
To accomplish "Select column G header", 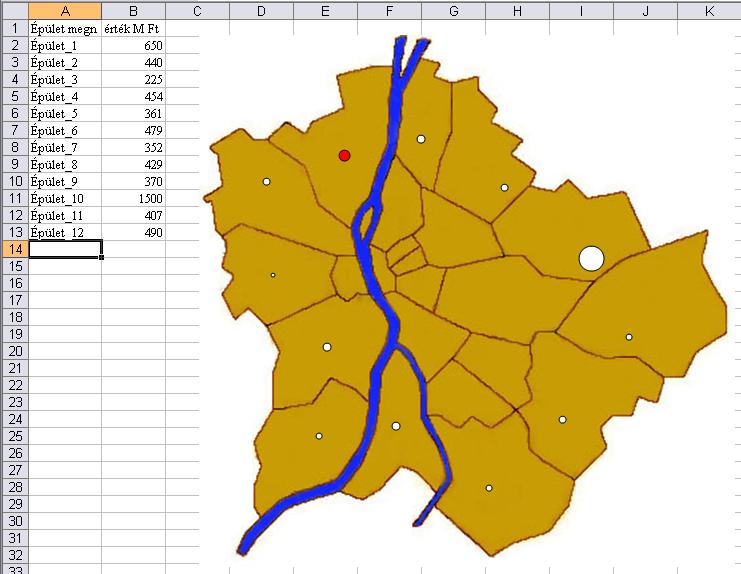I will [x=454, y=11].
